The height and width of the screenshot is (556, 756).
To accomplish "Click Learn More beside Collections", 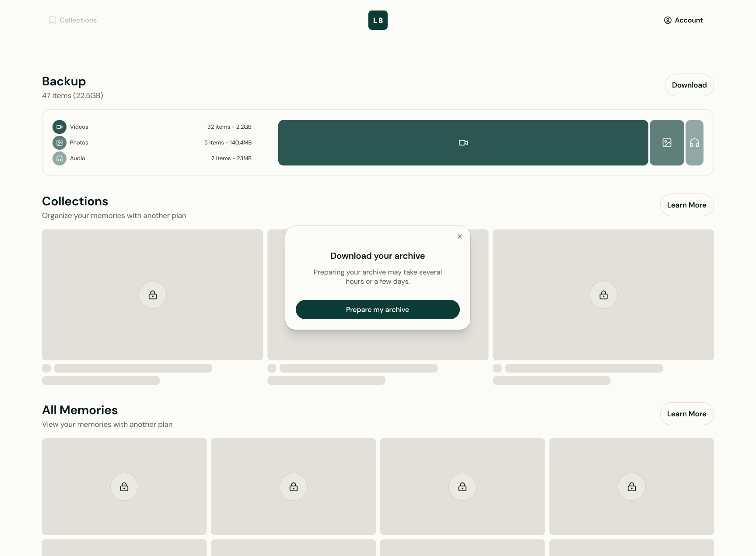I will (x=687, y=205).
